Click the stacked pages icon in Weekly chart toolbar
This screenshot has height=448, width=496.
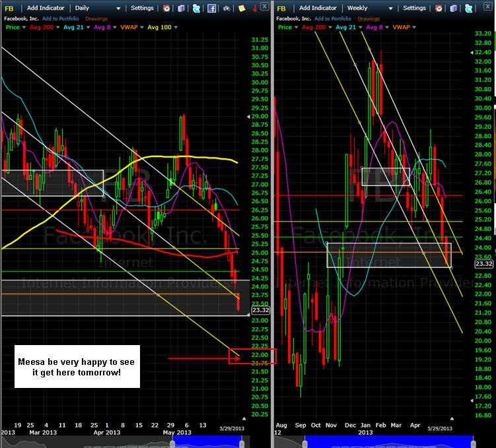click(x=453, y=8)
